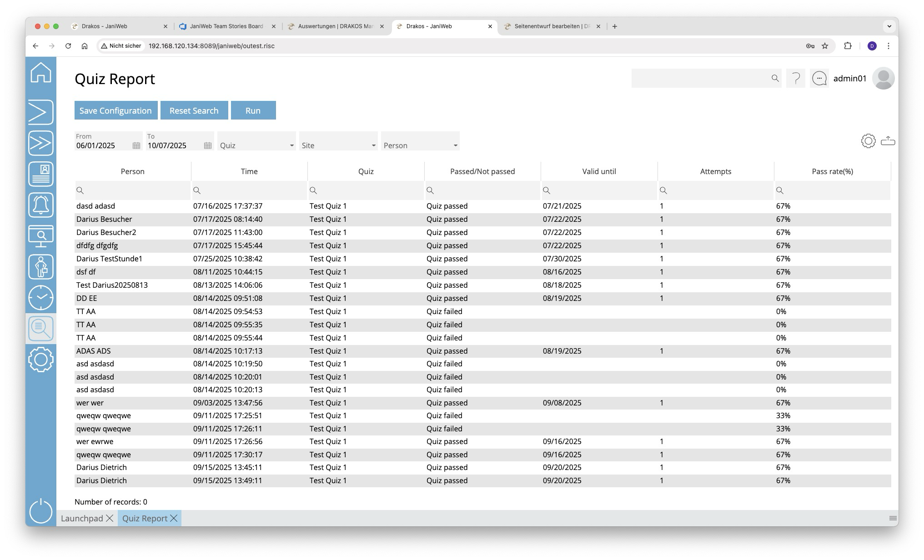Expand the Site filter dropdown
Screen dimensions: 924x560
pyautogui.click(x=373, y=145)
